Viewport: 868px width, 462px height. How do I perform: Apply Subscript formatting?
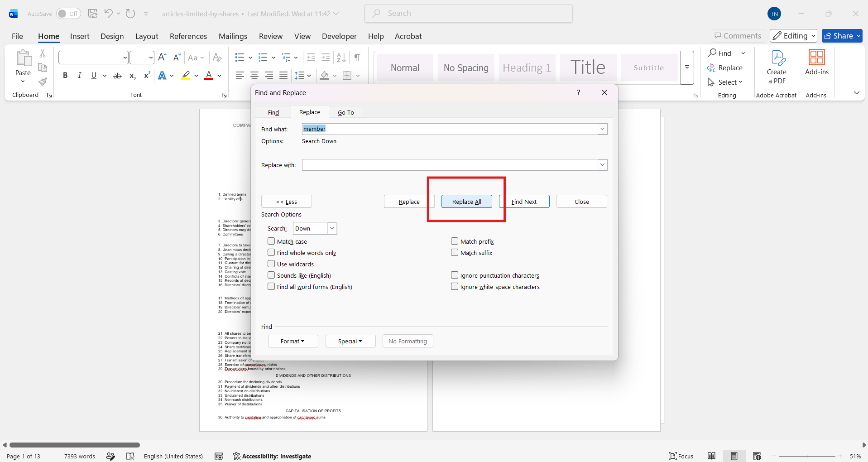click(x=132, y=76)
